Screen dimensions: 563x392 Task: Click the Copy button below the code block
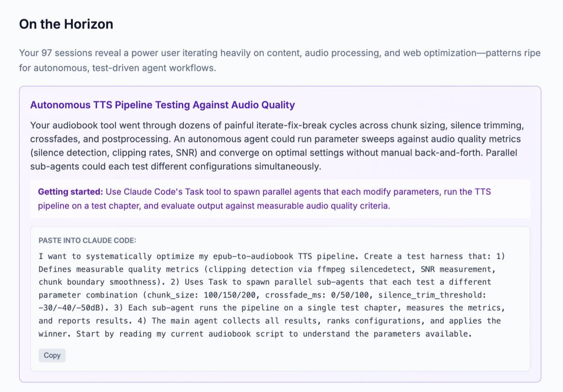click(52, 355)
